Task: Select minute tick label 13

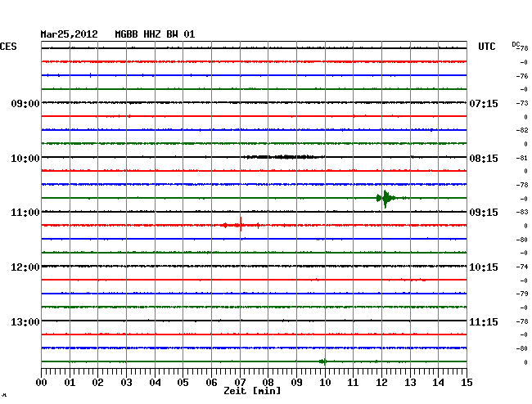Action: [410, 382]
